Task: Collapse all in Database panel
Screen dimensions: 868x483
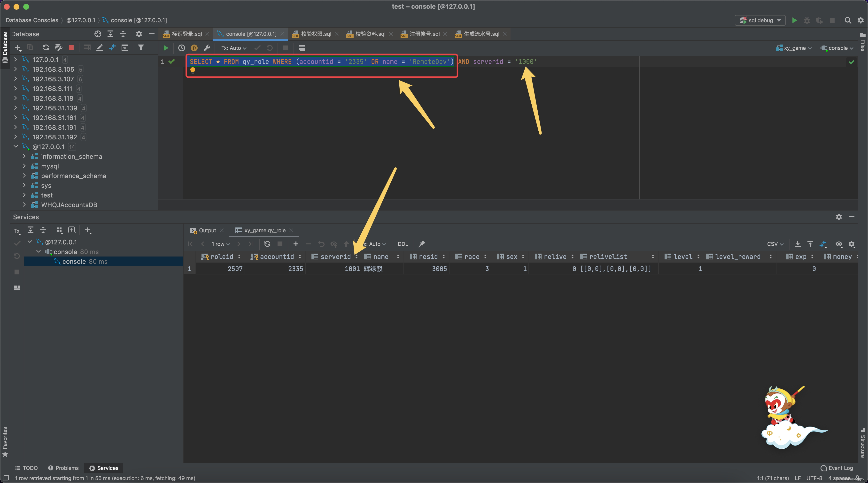Action: coord(123,34)
